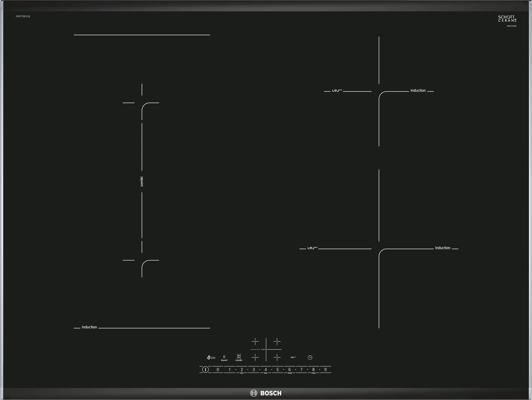This screenshot has height=400, width=532.
Task: Click the Bosch logo at bottom
Action: 266,393
